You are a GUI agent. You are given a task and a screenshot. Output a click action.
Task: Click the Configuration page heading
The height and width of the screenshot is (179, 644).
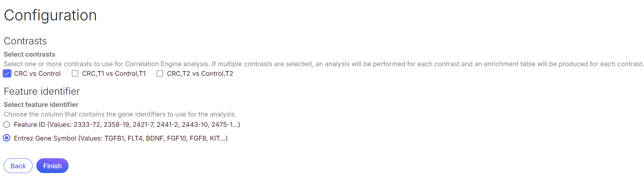(x=50, y=16)
